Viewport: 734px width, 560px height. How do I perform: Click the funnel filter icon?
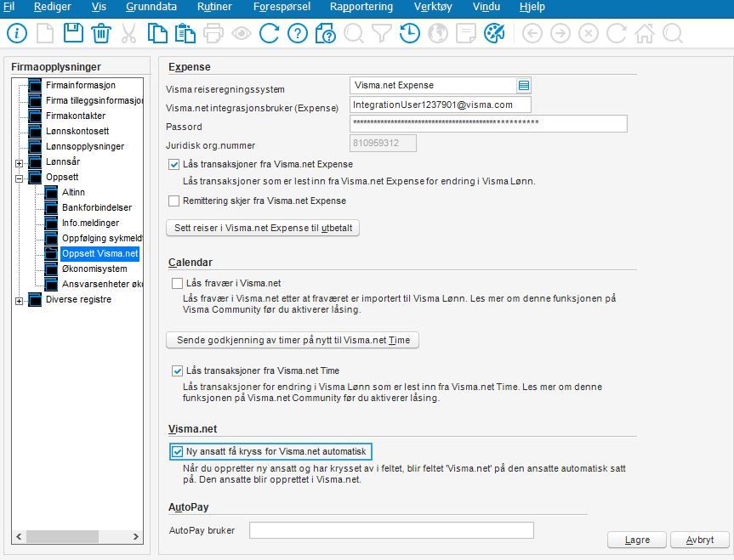point(382,34)
